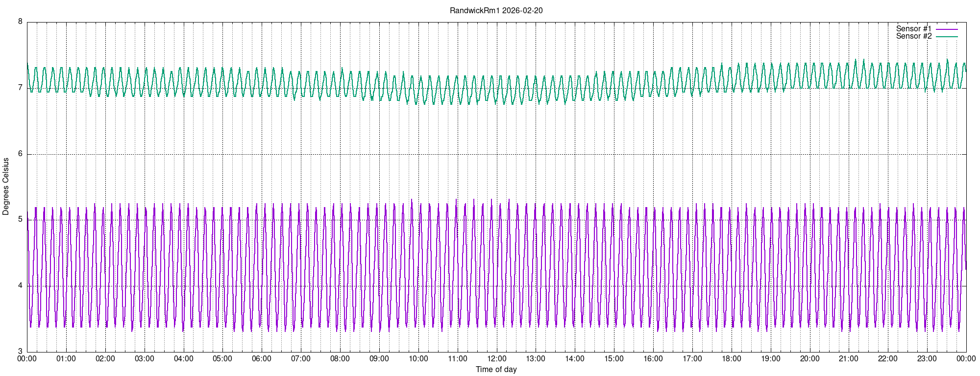Click the 6 value on the y-axis
The width and height of the screenshot is (980, 376).
click(20, 154)
